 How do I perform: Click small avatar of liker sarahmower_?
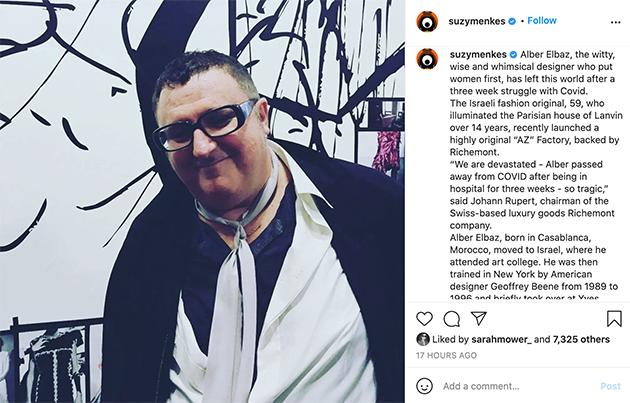(423, 340)
